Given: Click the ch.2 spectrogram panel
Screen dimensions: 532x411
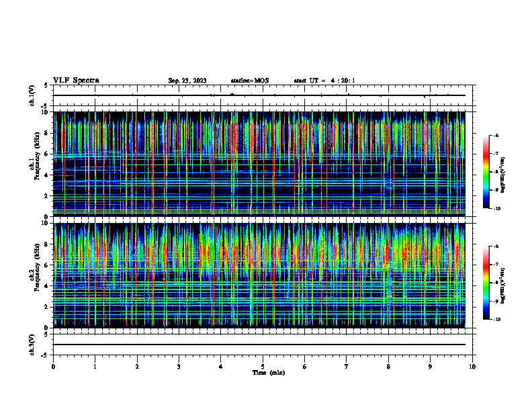Looking at the screenshot, I should [259, 275].
